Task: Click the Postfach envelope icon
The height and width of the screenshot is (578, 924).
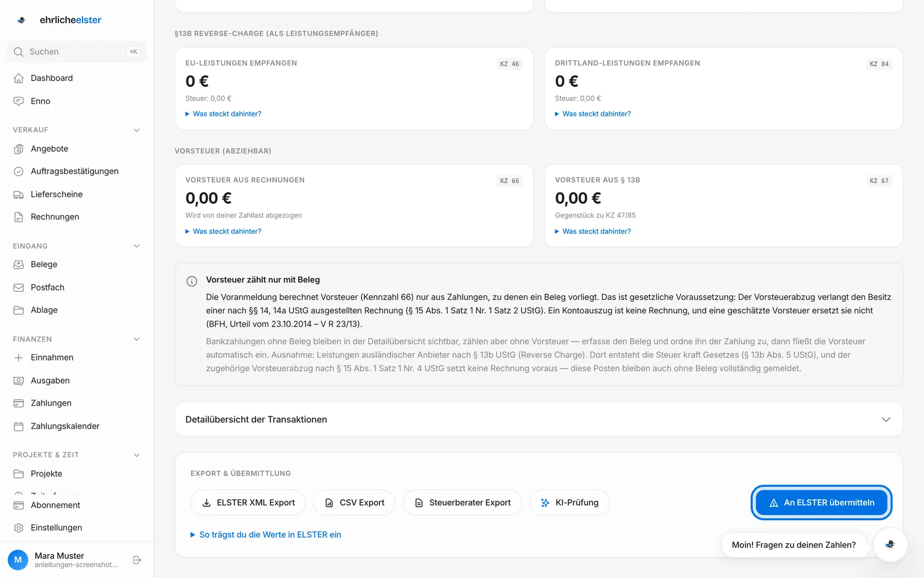Action: pyautogui.click(x=18, y=287)
